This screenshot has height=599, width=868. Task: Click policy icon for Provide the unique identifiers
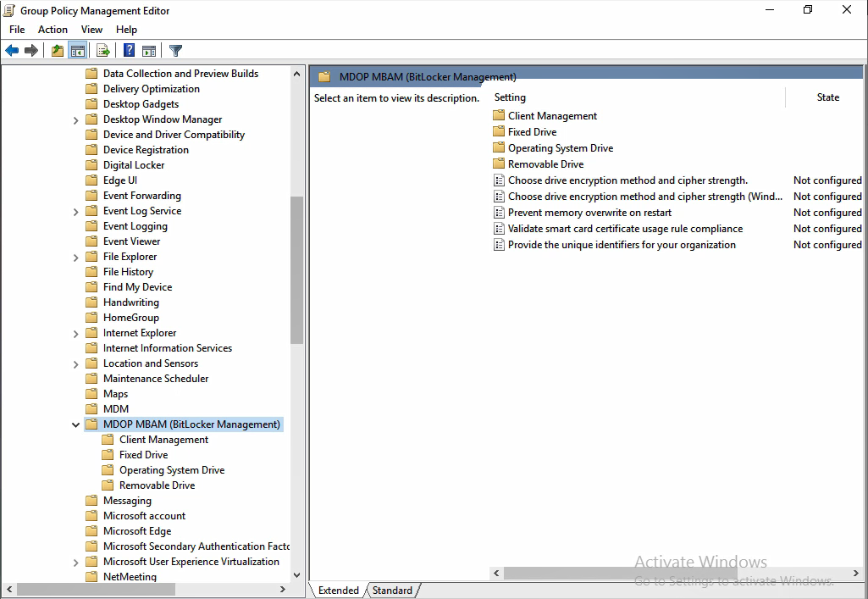point(499,245)
